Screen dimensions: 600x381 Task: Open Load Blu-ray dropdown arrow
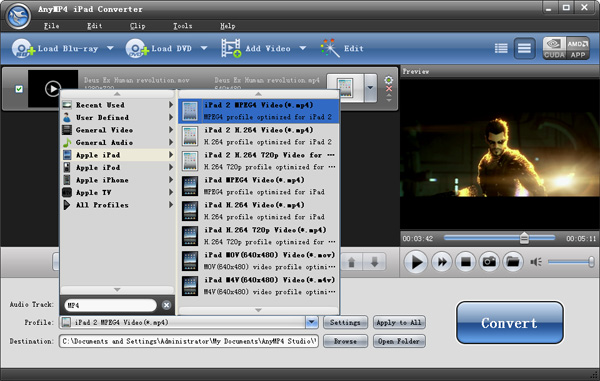pyautogui.click(x=110, y=48)
